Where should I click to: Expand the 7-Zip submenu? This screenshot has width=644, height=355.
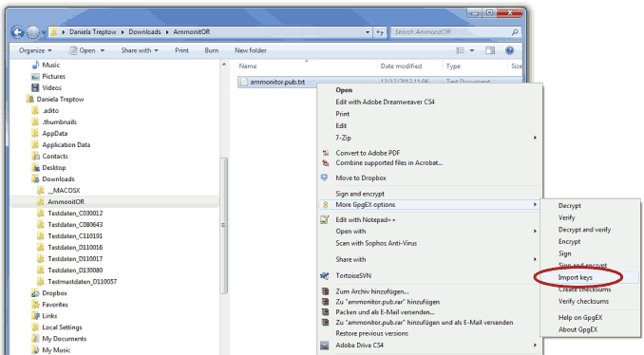pyautogui.click(x=535, y=138)
